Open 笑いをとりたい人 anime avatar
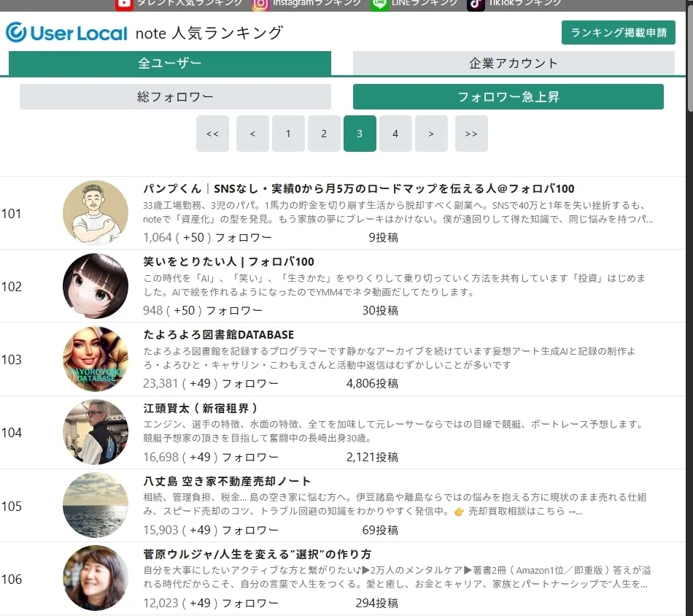The width and height of the screenshot is (693, 616). click(x=96, y=285)
